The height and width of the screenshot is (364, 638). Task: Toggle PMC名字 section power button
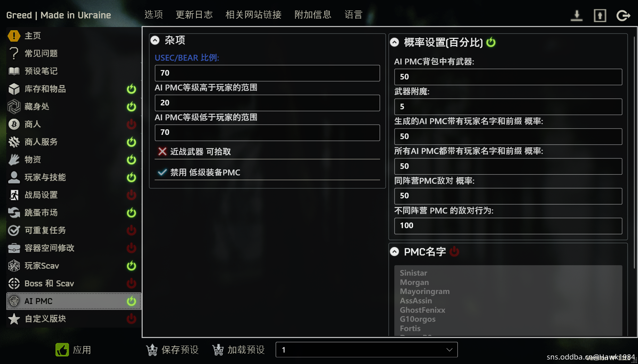coord(454,251)
